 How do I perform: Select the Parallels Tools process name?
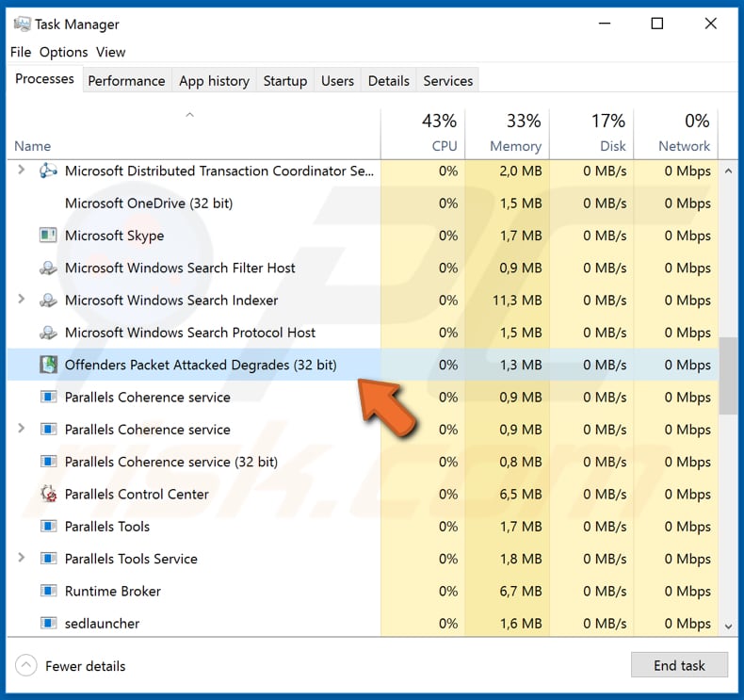click(107, 527)
